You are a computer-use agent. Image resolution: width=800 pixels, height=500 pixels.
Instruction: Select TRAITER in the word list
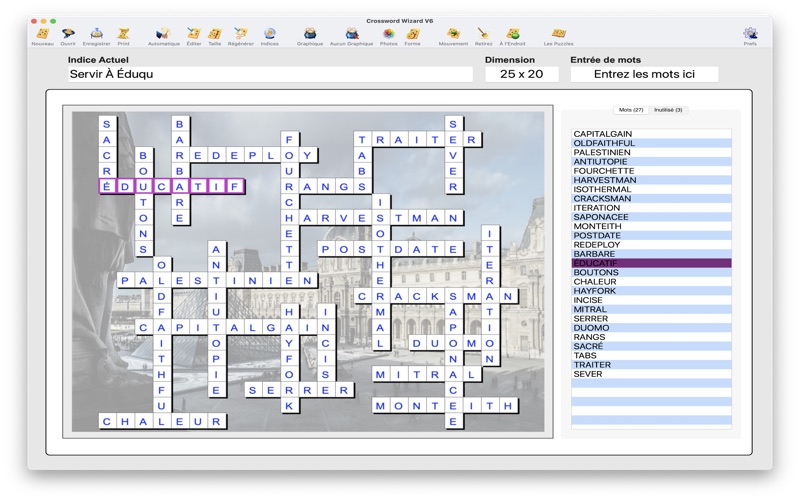click(652, 364)
